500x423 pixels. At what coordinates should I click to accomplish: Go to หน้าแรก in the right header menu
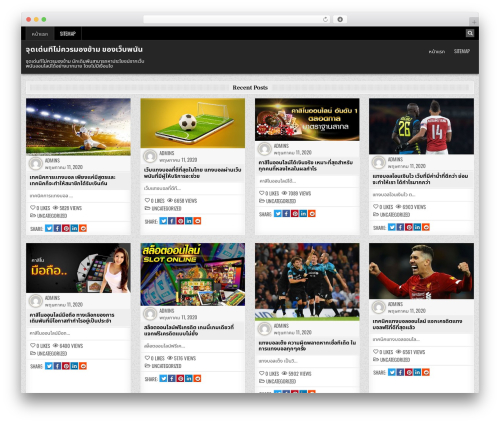click(x=437, y=51)
